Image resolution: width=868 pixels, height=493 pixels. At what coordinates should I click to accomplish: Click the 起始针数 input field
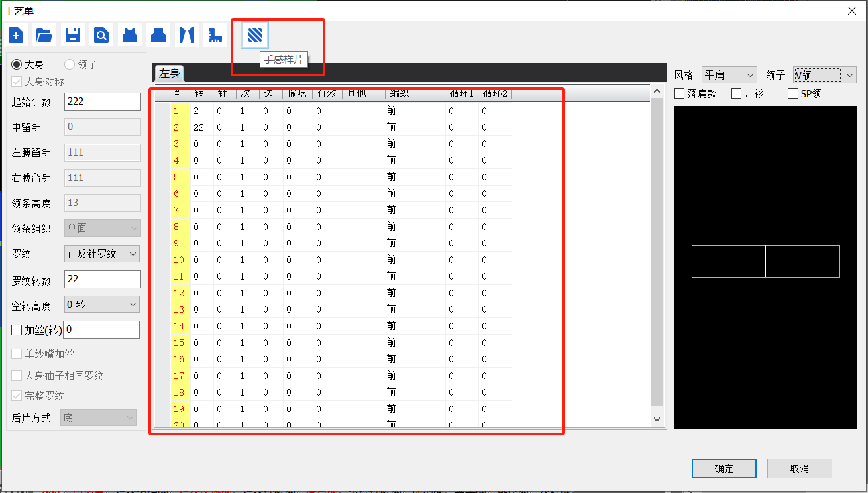coord(103,101)
